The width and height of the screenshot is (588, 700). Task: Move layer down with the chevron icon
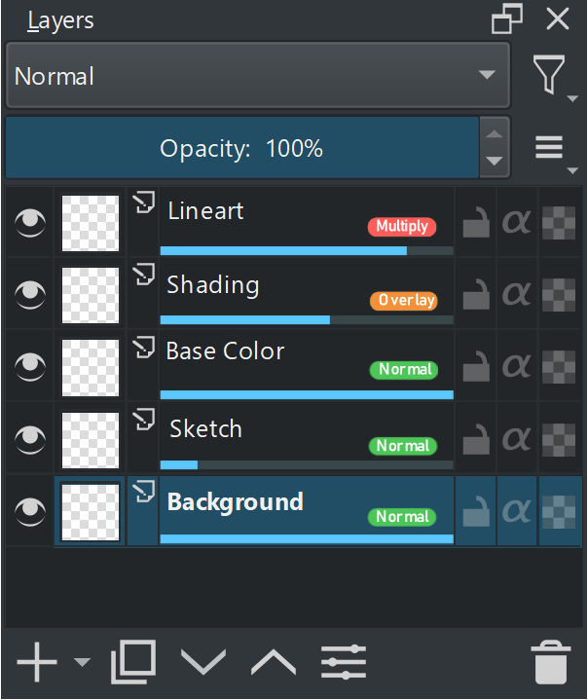(203, 662)
